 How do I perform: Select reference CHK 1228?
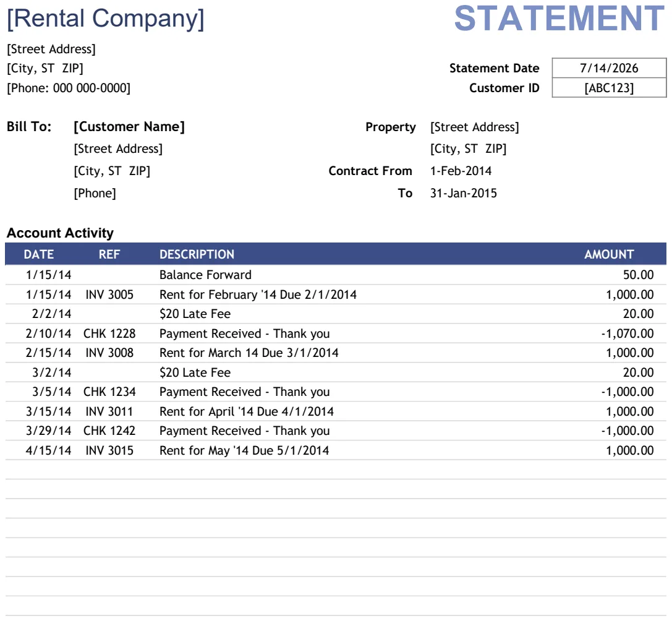tap(109, 333)
